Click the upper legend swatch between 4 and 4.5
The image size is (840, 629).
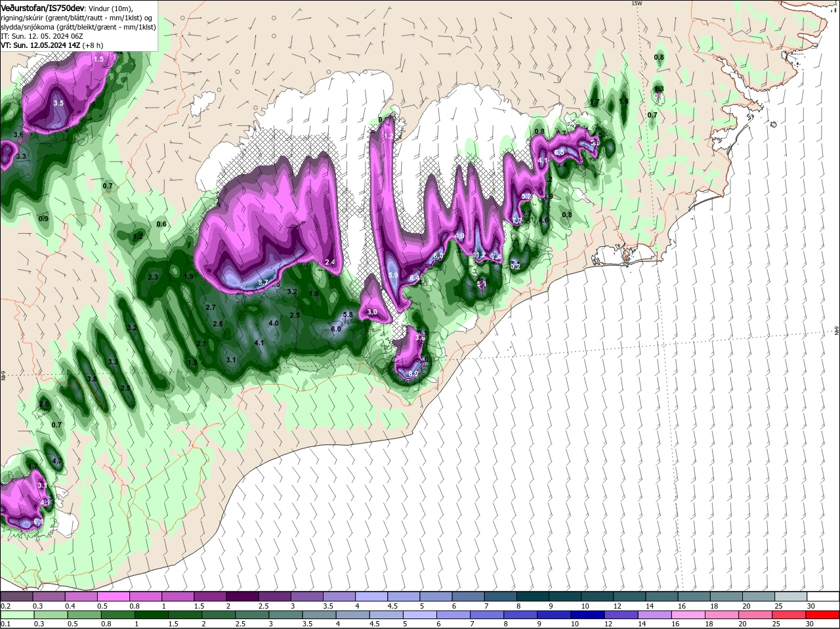(x=371, y=596)
